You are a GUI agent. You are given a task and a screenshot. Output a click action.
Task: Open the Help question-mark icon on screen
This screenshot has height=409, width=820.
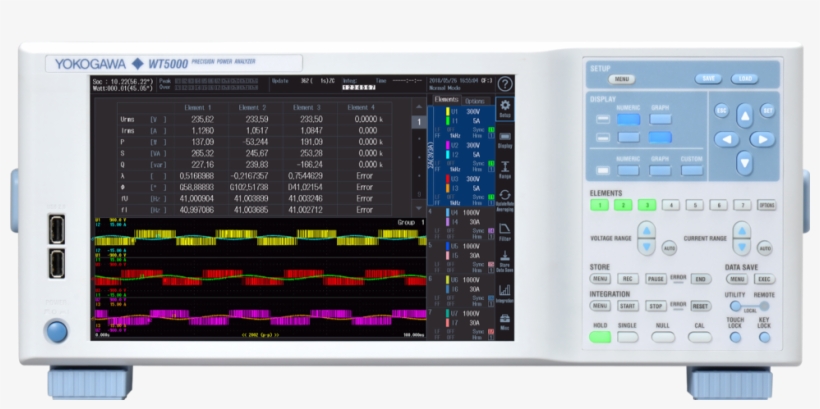pyautogui.click(x=505, y=84)
